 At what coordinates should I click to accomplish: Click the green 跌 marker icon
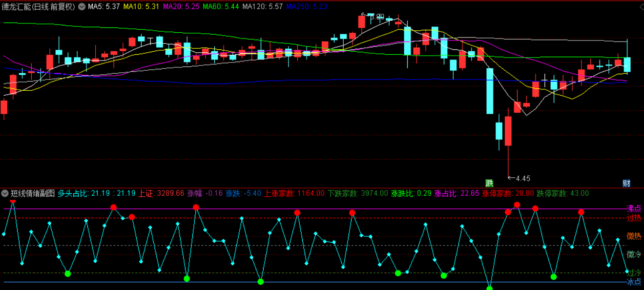(x=489, y=183)
